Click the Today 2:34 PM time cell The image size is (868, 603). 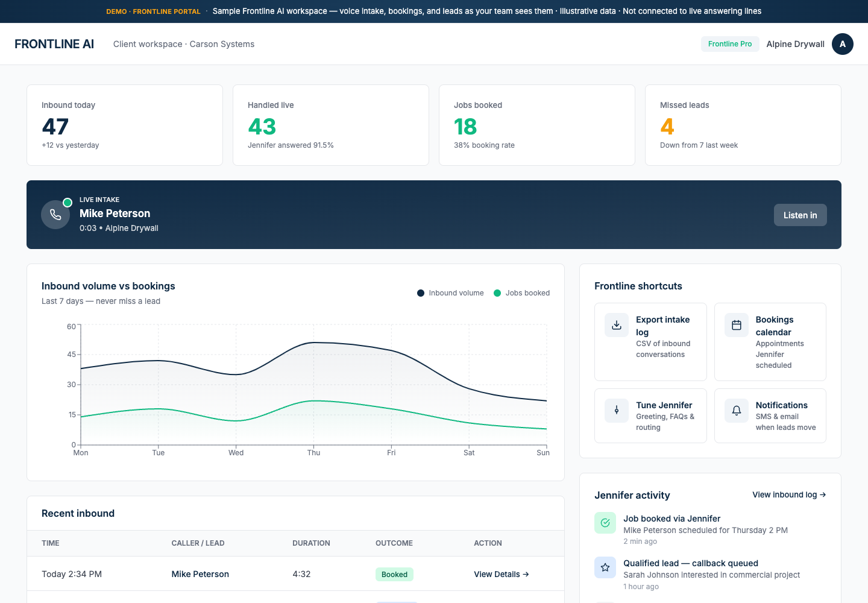click(72, 574)
